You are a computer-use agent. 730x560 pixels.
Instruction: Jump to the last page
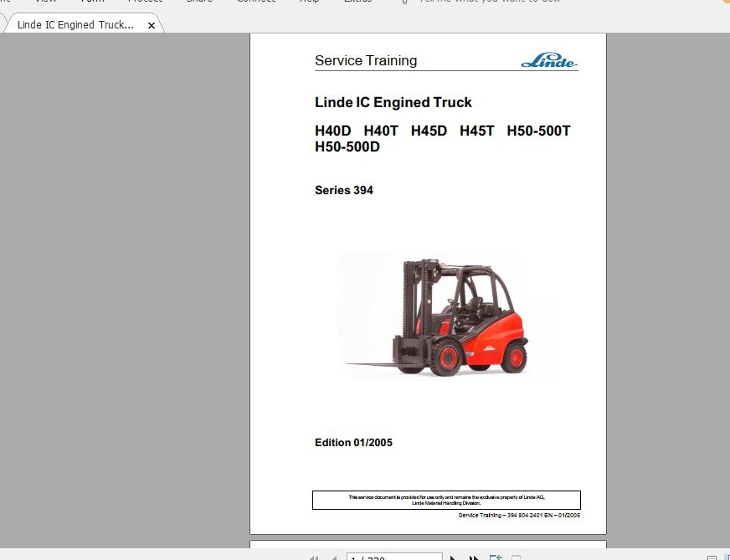[474, 557]
